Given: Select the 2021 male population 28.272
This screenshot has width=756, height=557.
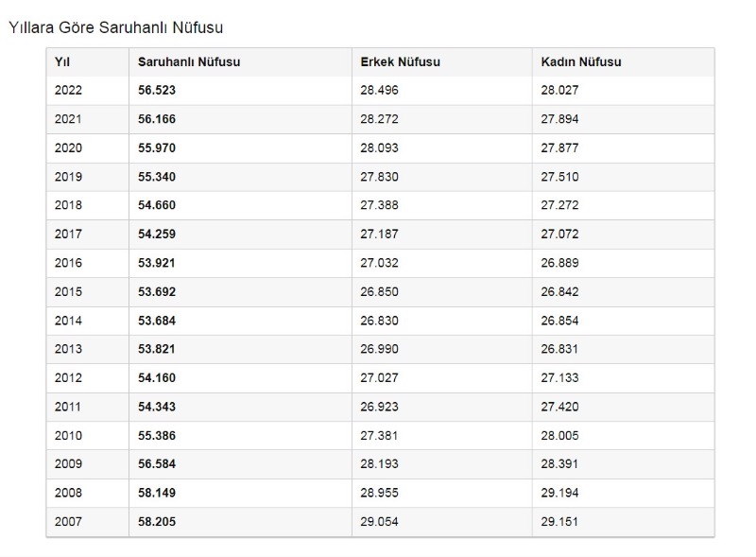Looking at the screenshot, I should [x=380, y=119].
